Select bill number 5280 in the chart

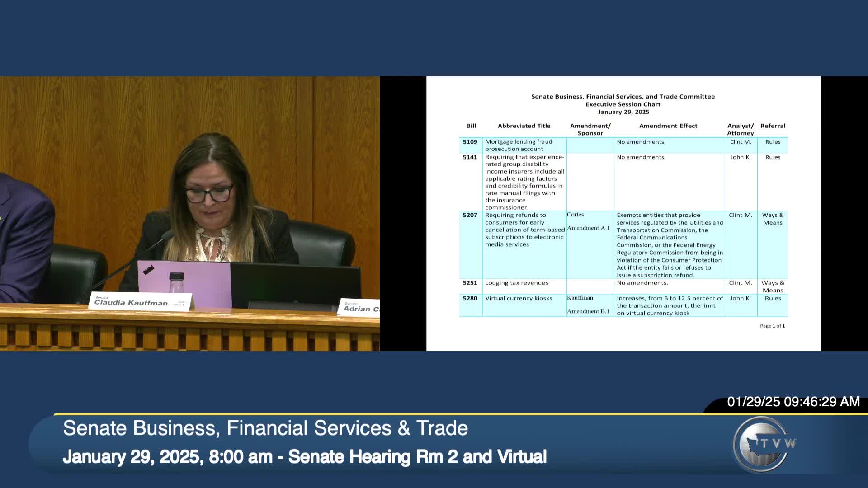(x=470, y=298)
